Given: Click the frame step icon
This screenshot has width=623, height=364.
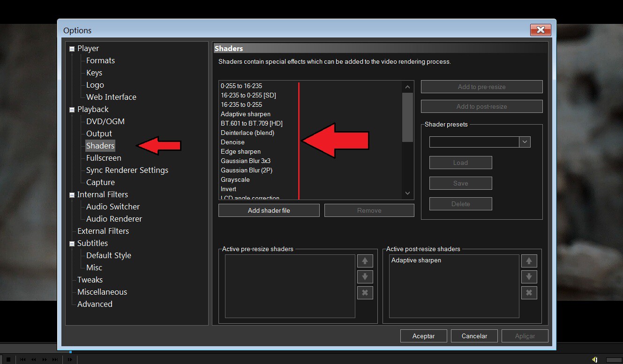Looking at the screenshot, I should pos(70,359).
